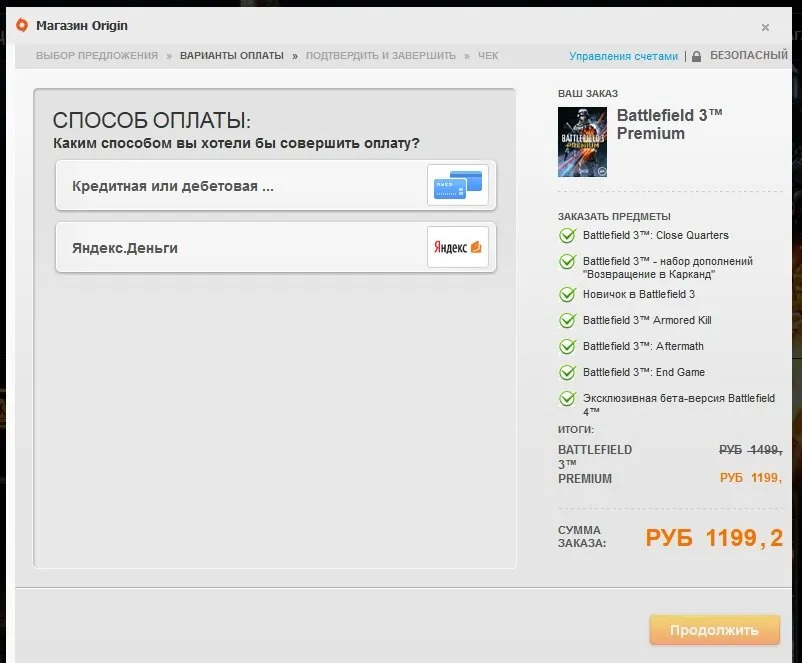Click the credit card icon
The image size is (802, 663).
458,185
